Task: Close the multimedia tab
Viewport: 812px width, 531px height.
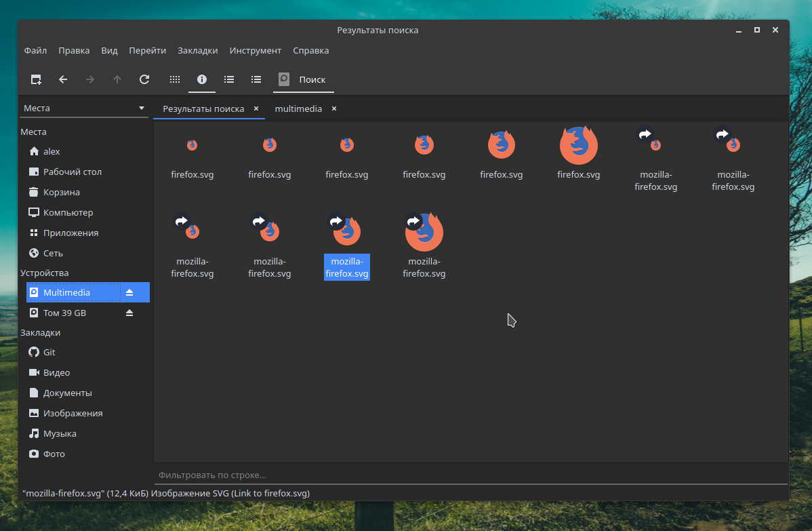Action: pos(334,109)
